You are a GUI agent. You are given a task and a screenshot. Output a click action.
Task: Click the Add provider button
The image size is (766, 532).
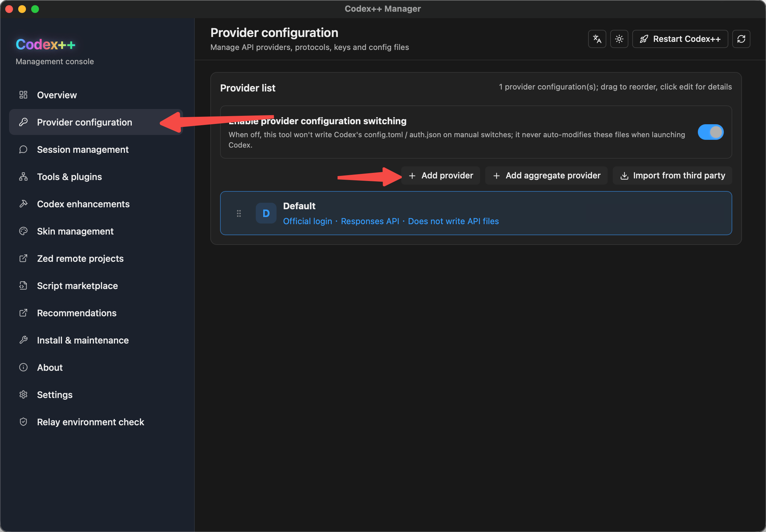[x=440, y=175]
